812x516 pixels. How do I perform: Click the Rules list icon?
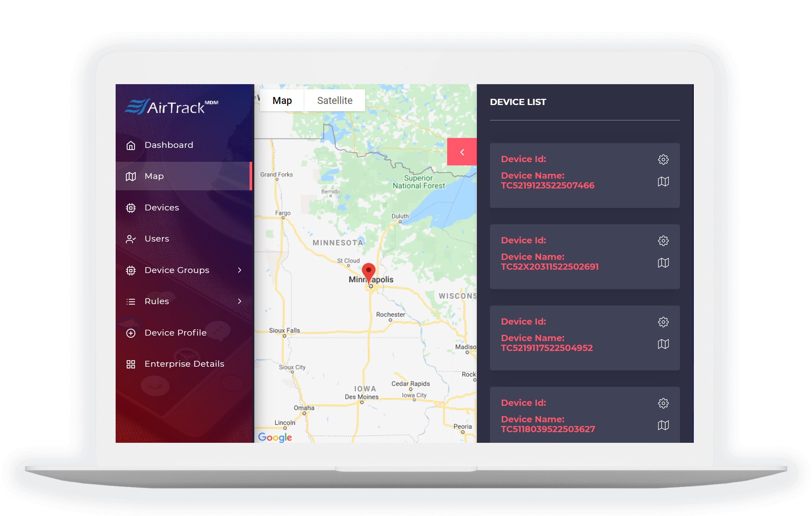point(131,302)
